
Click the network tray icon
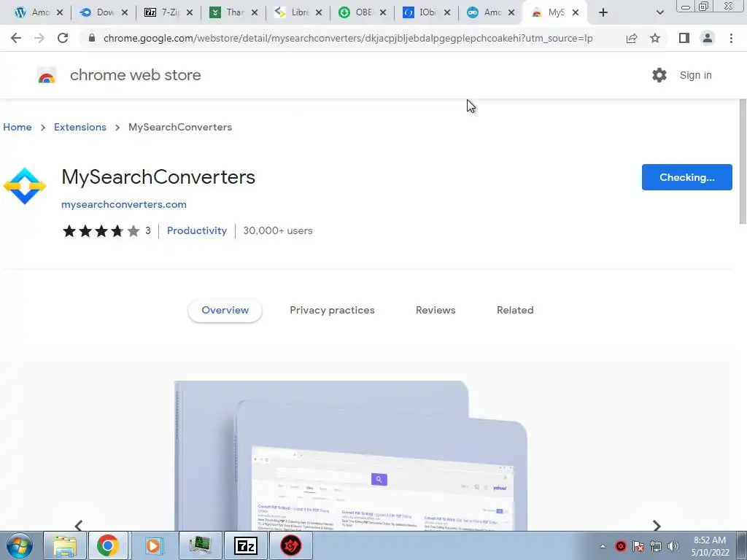[x=656, y=546]
